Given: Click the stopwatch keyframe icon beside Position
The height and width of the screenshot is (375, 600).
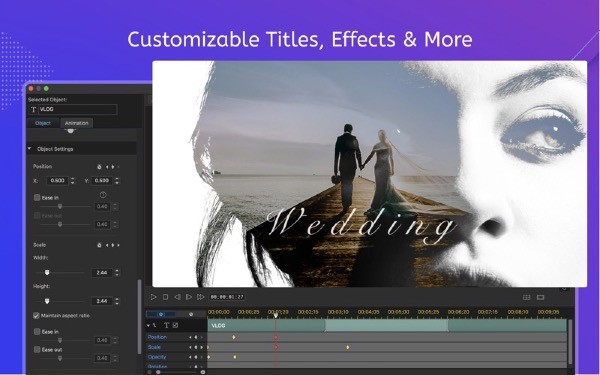Looking at the screenshot, I should tap(99, 167).
